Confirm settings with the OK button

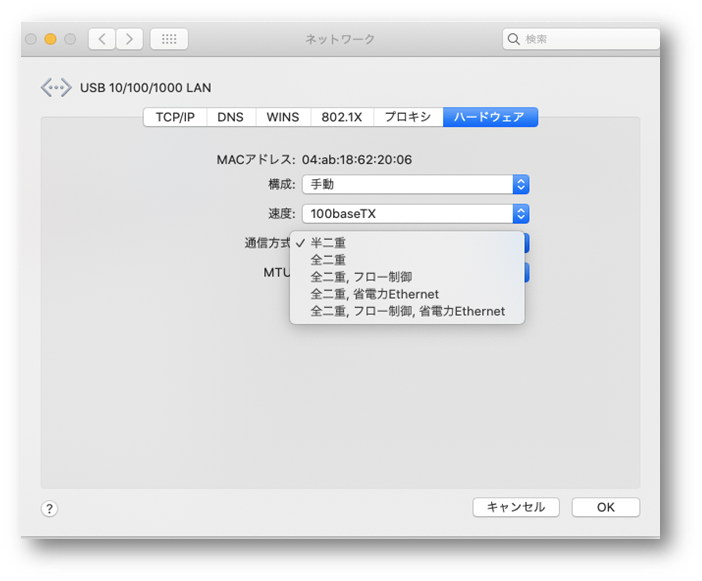click(x=605, y=507)
